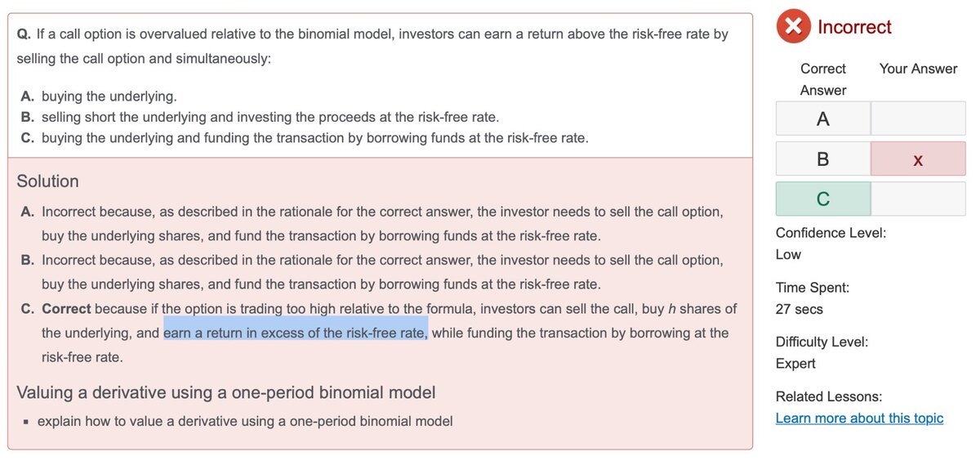Click the empty Your Answer cell beside C
The width and height of the screenshot is (980, 470).
click(x=918, y=199)
